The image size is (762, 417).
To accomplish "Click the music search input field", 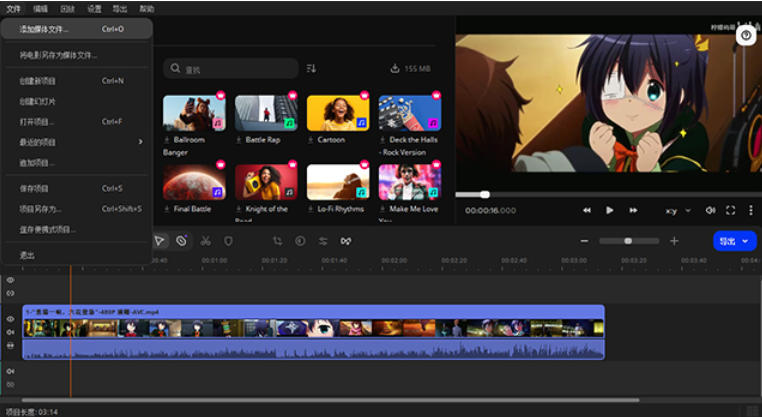I will 231,69.
